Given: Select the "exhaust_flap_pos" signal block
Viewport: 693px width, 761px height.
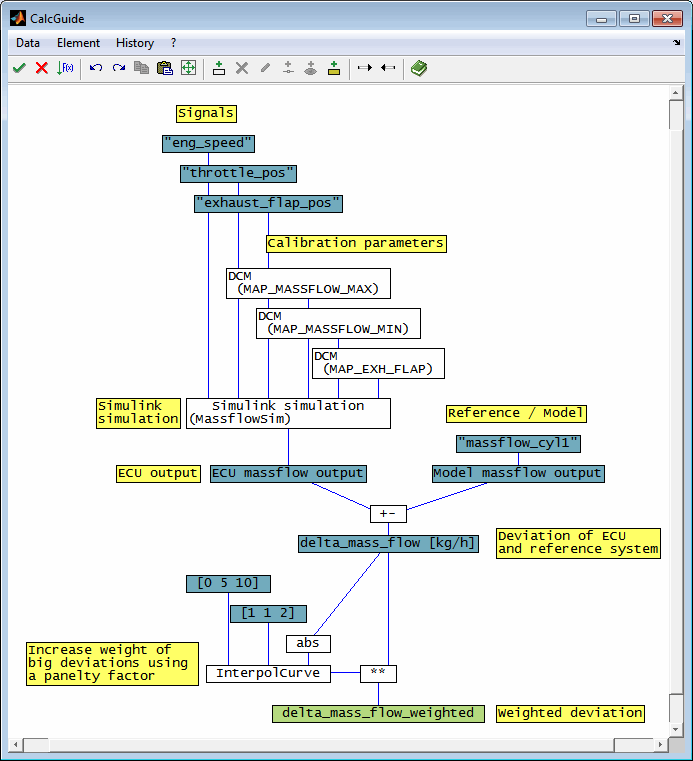Looking at the screenshot, I should (x=268, y=204).
